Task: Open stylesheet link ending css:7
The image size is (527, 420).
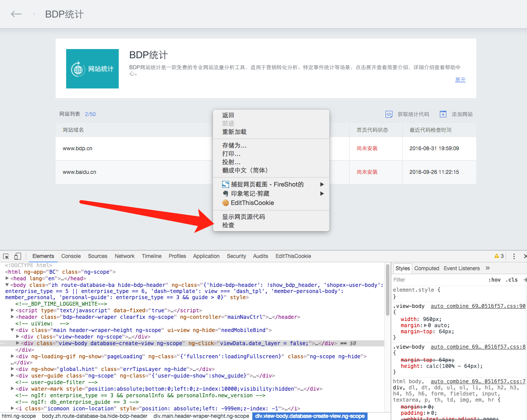Action: [478, 381]
